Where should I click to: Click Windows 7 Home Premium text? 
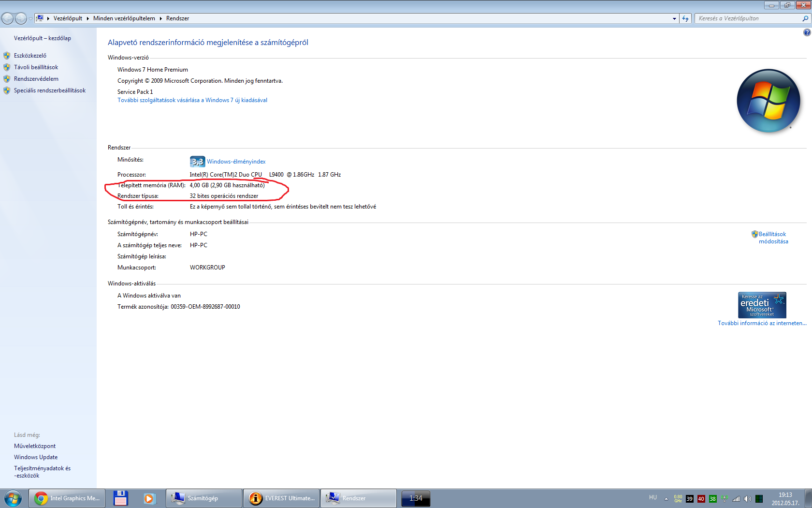click(153, 70)
